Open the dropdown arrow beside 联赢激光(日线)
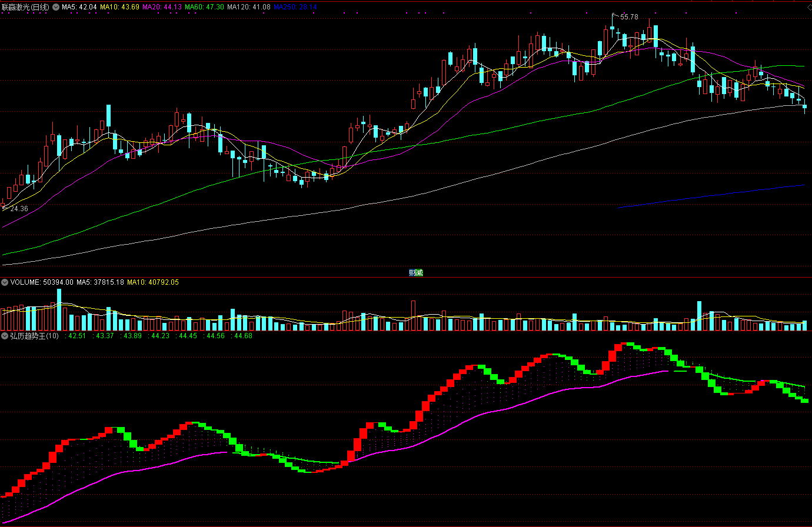Image resolution: width=812 pixels, height=527 pixels. coord(56,7)
